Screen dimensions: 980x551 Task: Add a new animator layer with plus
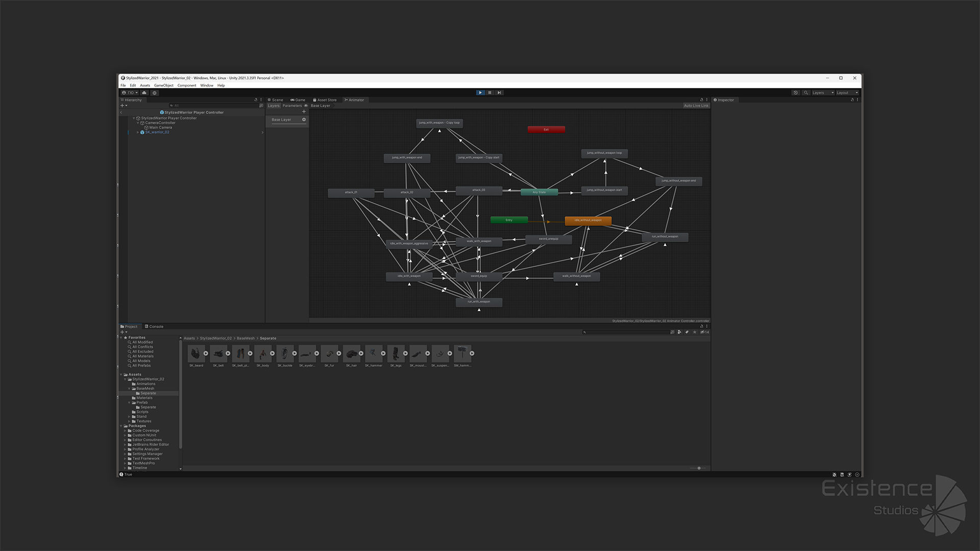coord(304,112)
